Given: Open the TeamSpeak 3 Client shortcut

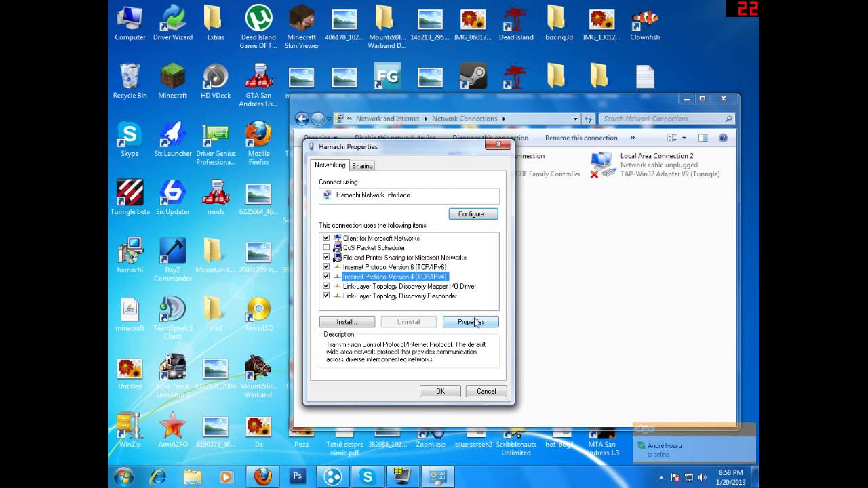Looking at the screenshot, I should tap(172, 317).
